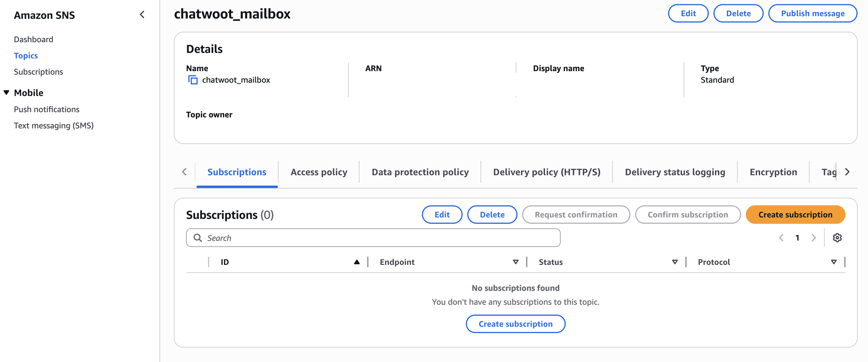Collapse the Mobile navigation section
Viewport: 868px width, 362px height.
click(x=6, y=92)
